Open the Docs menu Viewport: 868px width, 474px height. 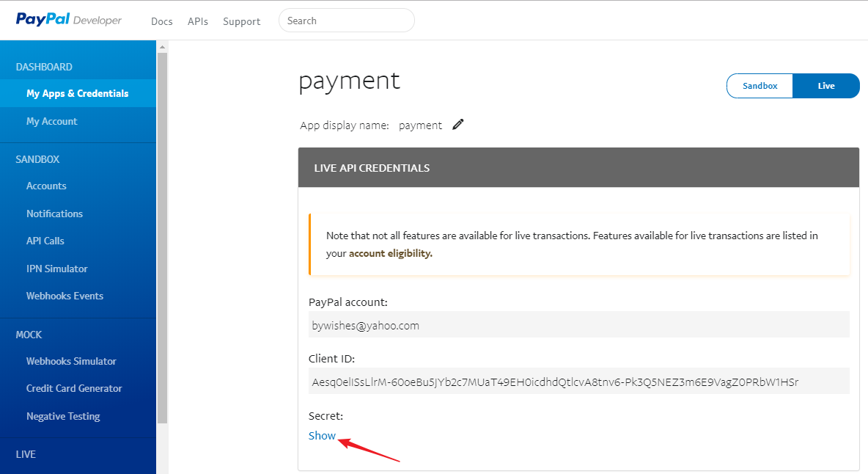coord(161,21)
